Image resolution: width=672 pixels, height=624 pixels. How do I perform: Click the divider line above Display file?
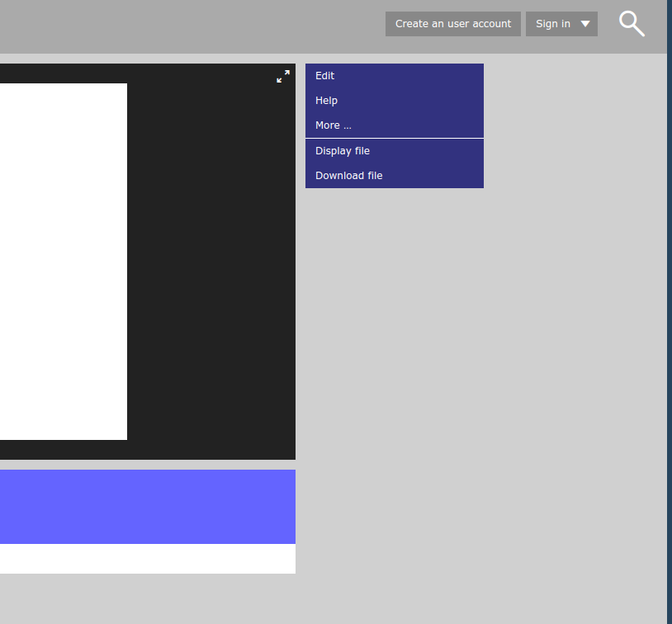pyautogui.click(x=394, y=138)
